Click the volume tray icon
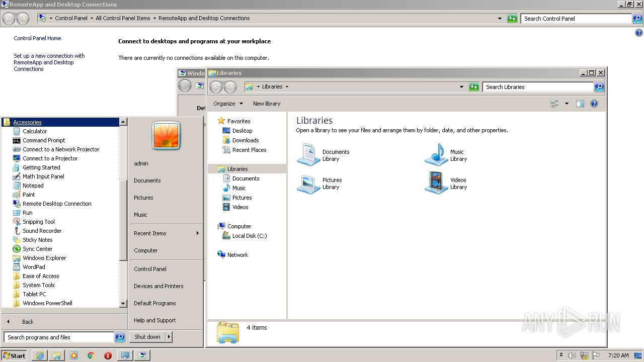The image size is (644, 362). (x=572, y=355)
